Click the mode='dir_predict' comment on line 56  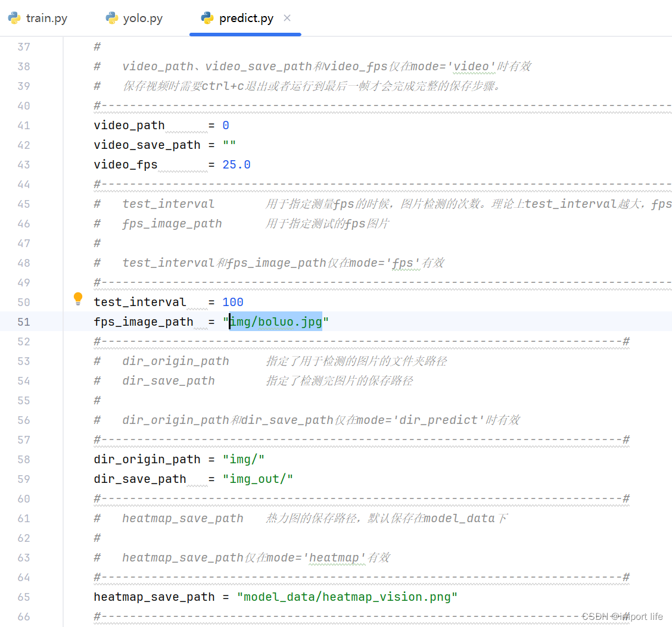pyautogui.click(x=307, y=420)
